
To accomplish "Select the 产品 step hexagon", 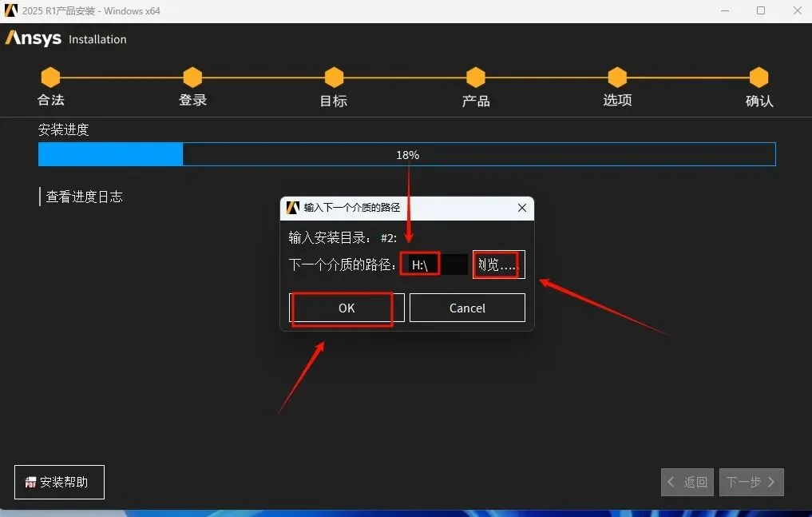I will click(x=476, y=78).
